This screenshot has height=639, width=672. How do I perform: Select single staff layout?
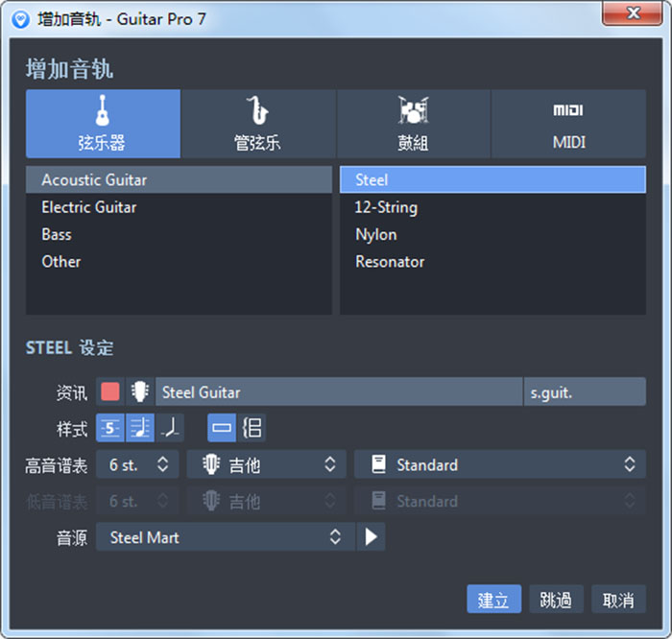(222, 428)
